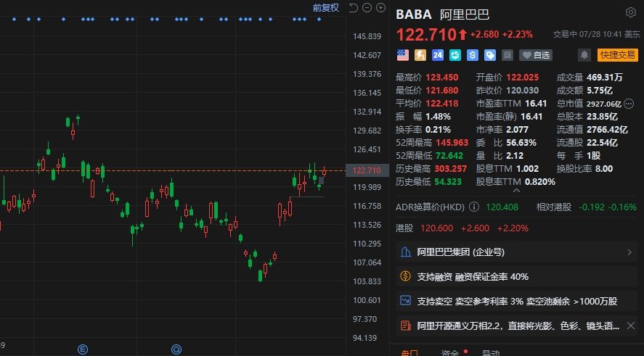Viewport: 644px width, 356px height.
Task: Click the building icon for 企业号
Action: point(406,252)
